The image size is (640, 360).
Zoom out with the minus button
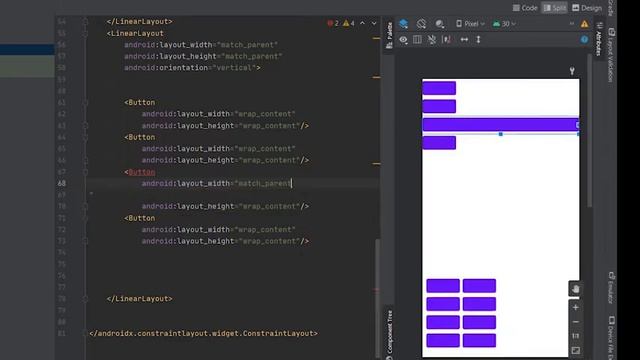click(x=576, y=322)
